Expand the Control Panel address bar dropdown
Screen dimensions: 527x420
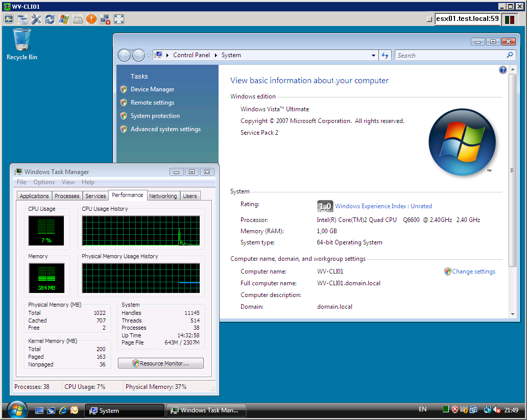click(x=373, y=56)
